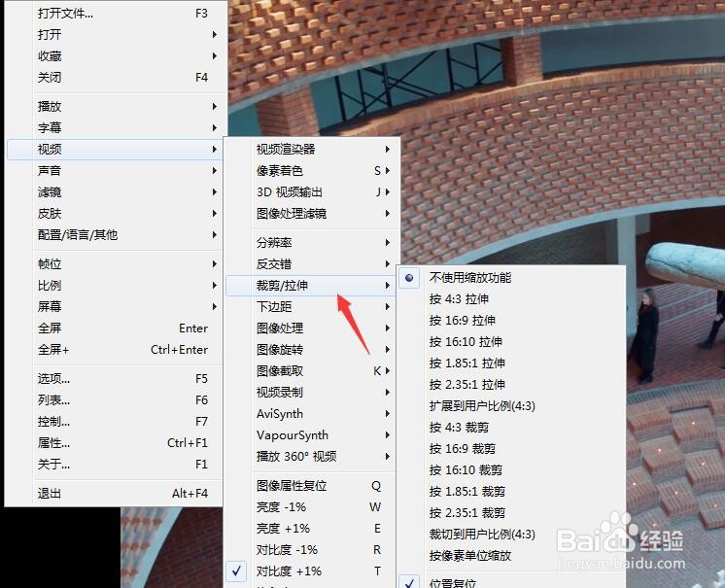Select 按 2.35:1 裁剪 option
The image size is (725, 588).
(510, 512)
